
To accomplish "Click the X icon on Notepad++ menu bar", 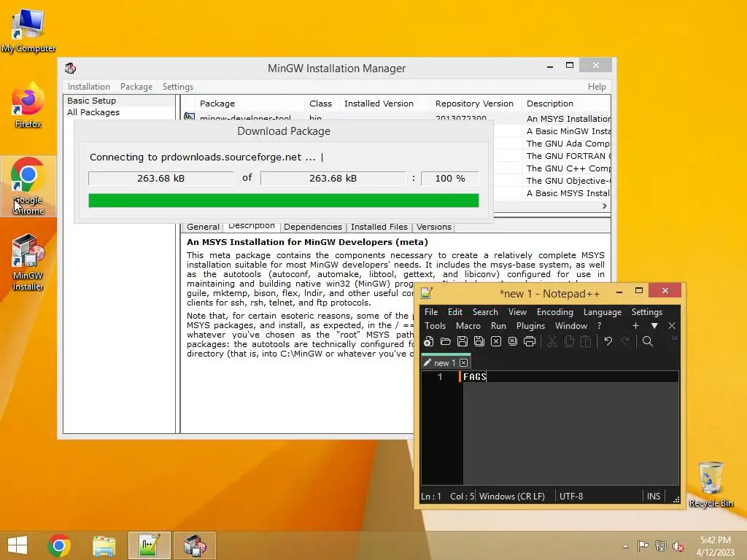I will 672,326.
